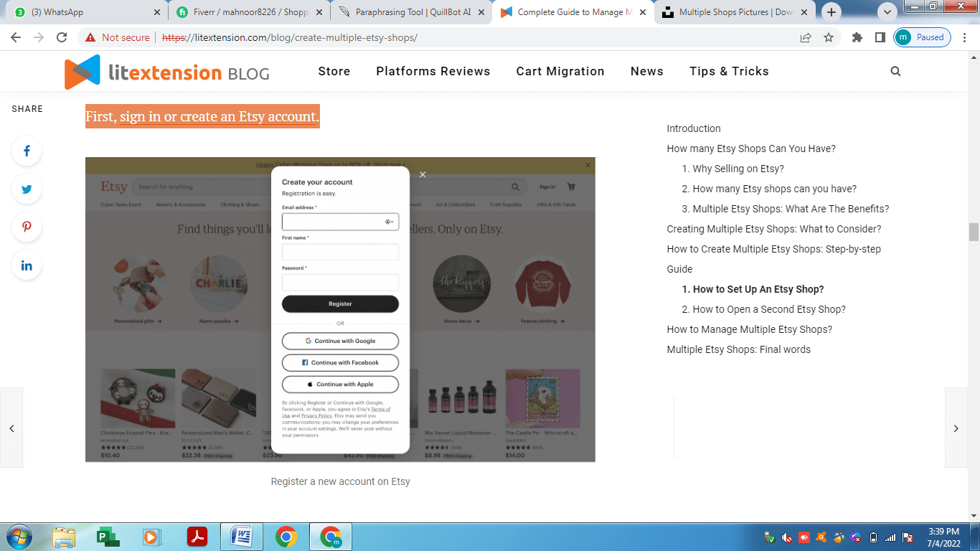Viewport: 980px width, 551px height.
Task: Jump to How to Open a Second Etsy Shop?
Action: point(764,309)
